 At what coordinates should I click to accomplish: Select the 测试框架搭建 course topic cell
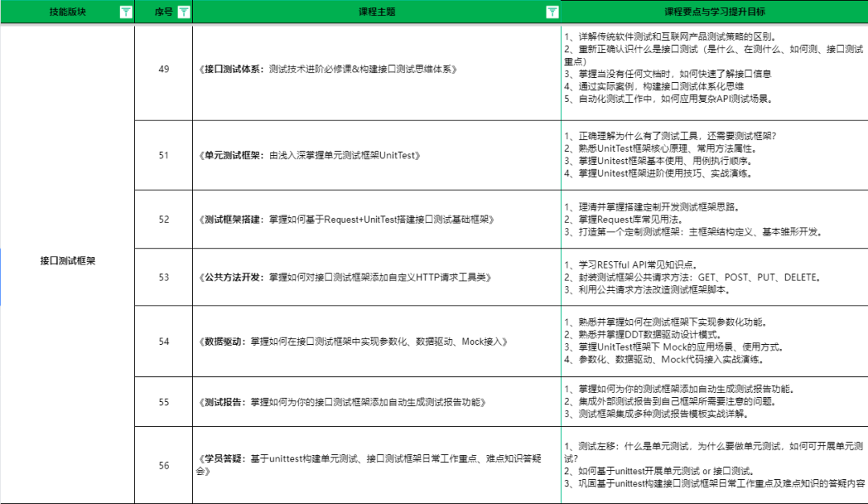pos(377,219)
